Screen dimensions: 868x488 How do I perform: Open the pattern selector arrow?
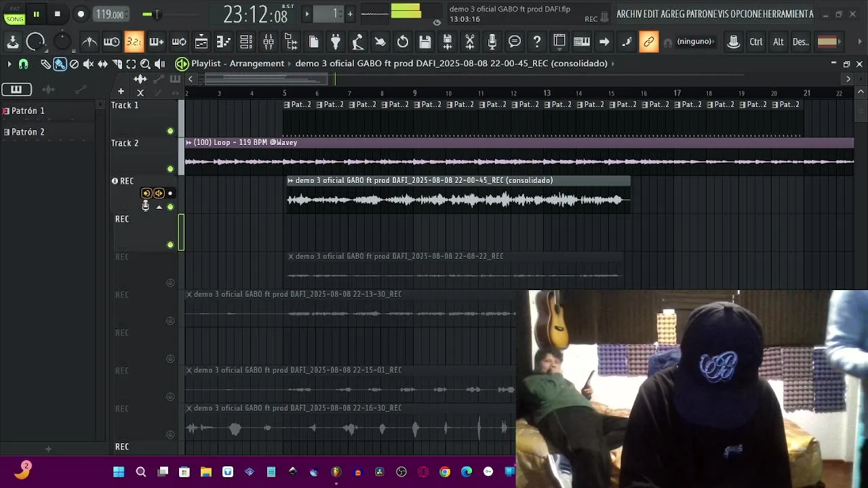(307, 14)
